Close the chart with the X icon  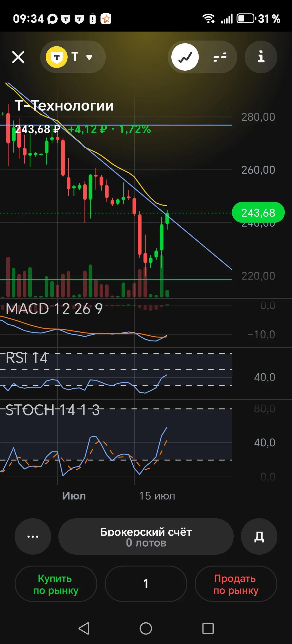click(18, 57)
